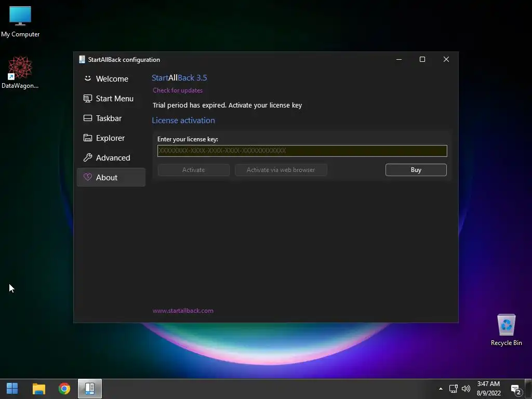Click the StartAllBack taskbar button
The width and height of the screenshot is (532, 399).
coord(89,389)
